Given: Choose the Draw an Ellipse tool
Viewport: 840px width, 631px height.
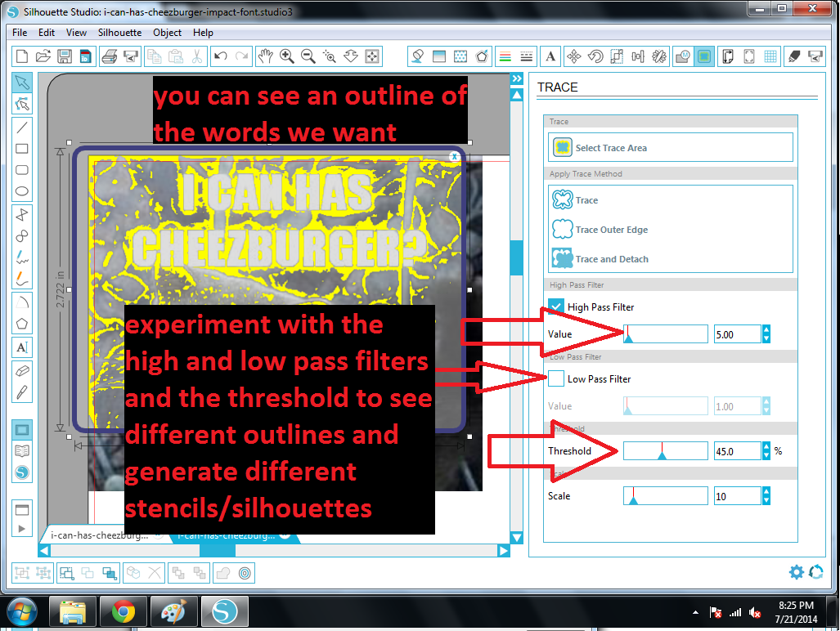Looking at the screenshot, I should (x=22, y=191).
